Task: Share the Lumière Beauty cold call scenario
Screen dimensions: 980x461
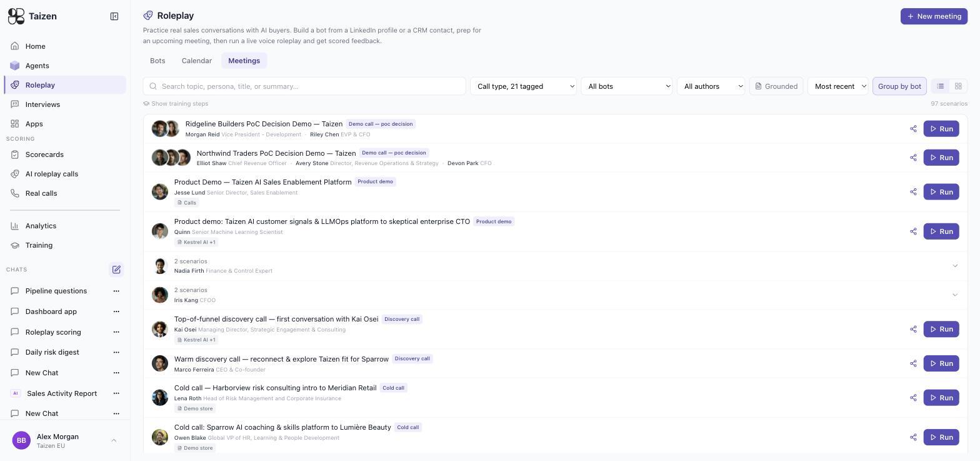Action: [913, 437]
